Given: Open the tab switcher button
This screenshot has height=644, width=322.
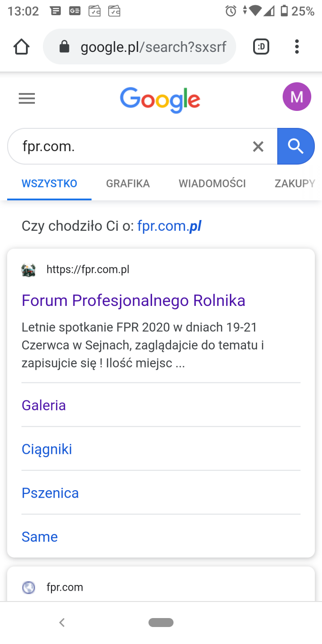Looking at the screenshot, I should pyautogui.click(x=261, y=47).
